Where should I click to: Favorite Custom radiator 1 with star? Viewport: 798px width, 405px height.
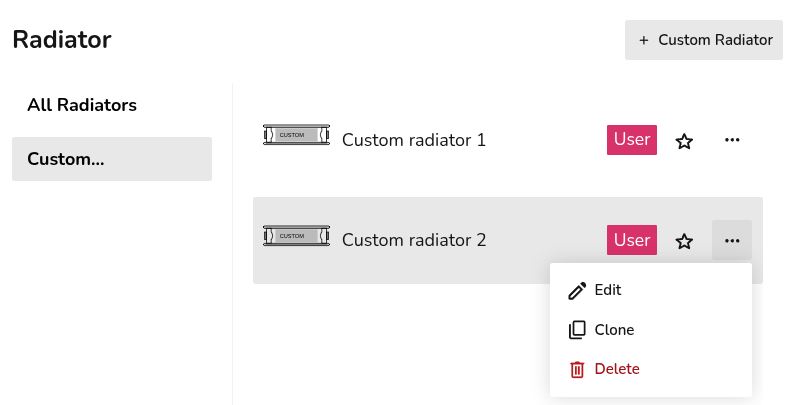click(684, 141)
